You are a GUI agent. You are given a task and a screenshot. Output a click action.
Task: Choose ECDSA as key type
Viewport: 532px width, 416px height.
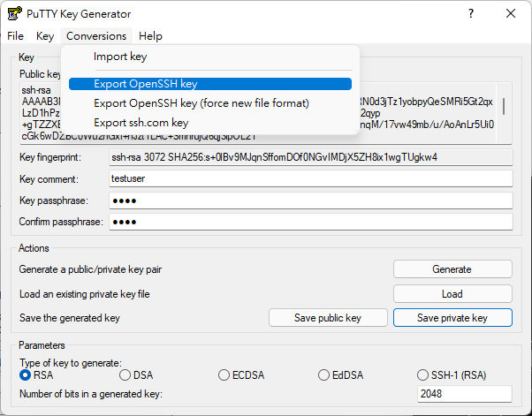click(224, 375)
